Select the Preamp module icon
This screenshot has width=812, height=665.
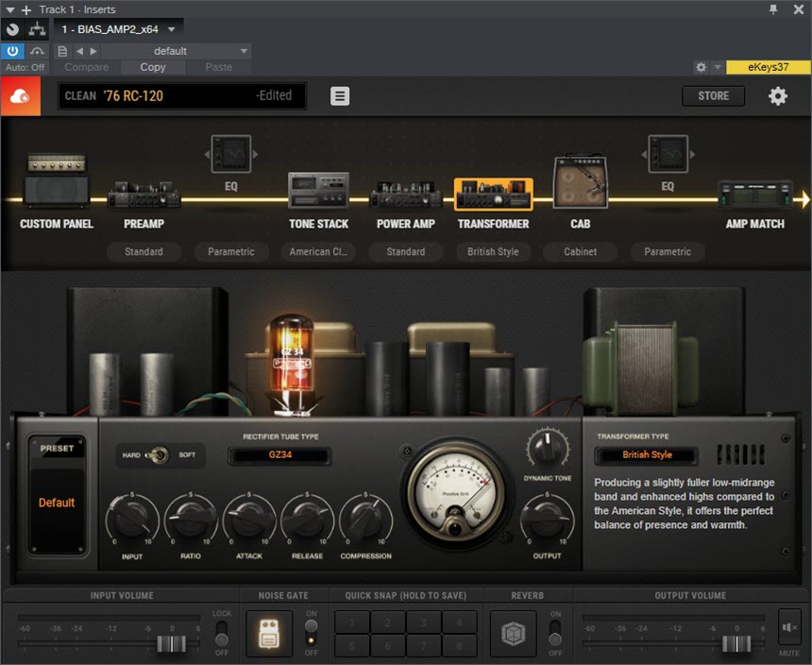pos(144,195)
